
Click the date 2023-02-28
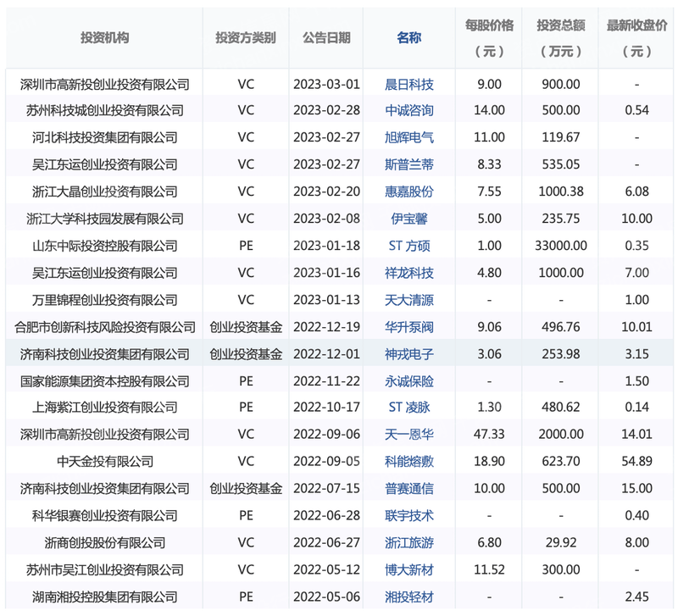coord(326,110)
